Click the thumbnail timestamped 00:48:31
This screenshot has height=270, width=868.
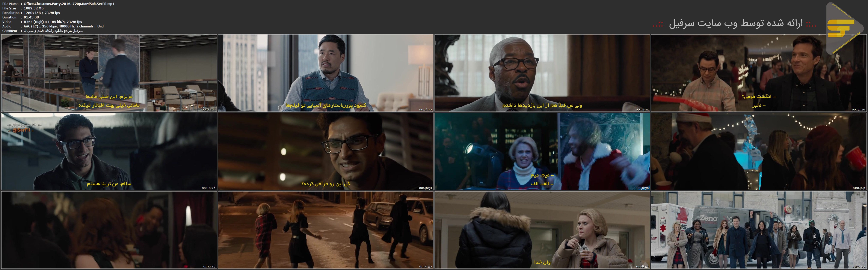click(x=326, y=151)
